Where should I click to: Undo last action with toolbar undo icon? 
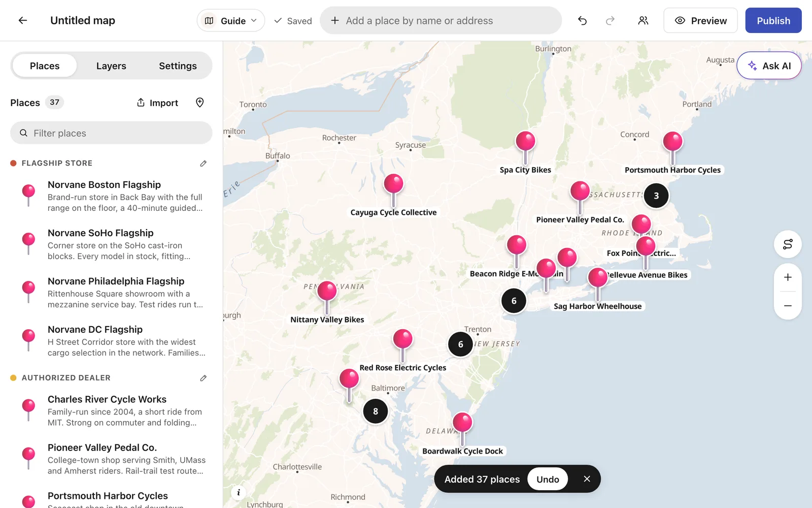582,20
